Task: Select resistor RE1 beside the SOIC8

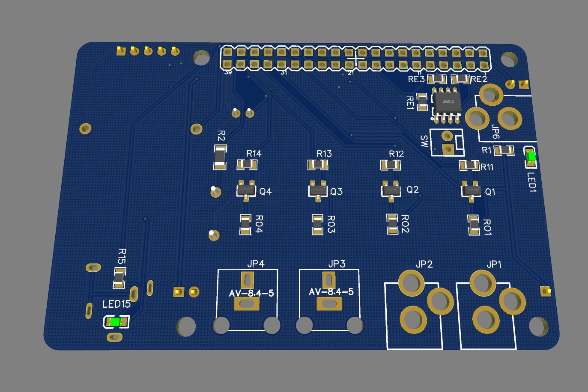Action: point(422,102)
